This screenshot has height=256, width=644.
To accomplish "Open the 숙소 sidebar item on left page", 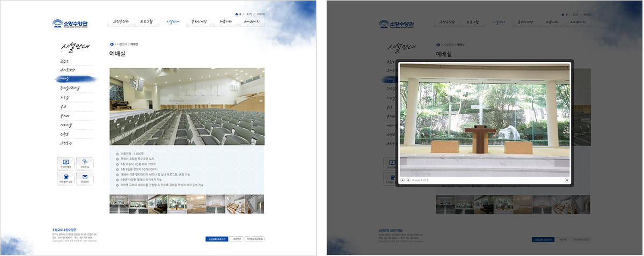I will [63, 107].
